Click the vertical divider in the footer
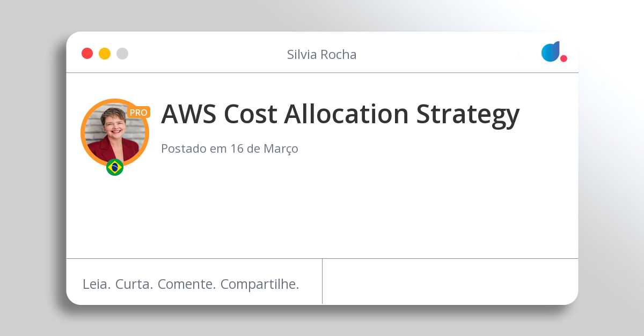 click(x=322, y=281)
